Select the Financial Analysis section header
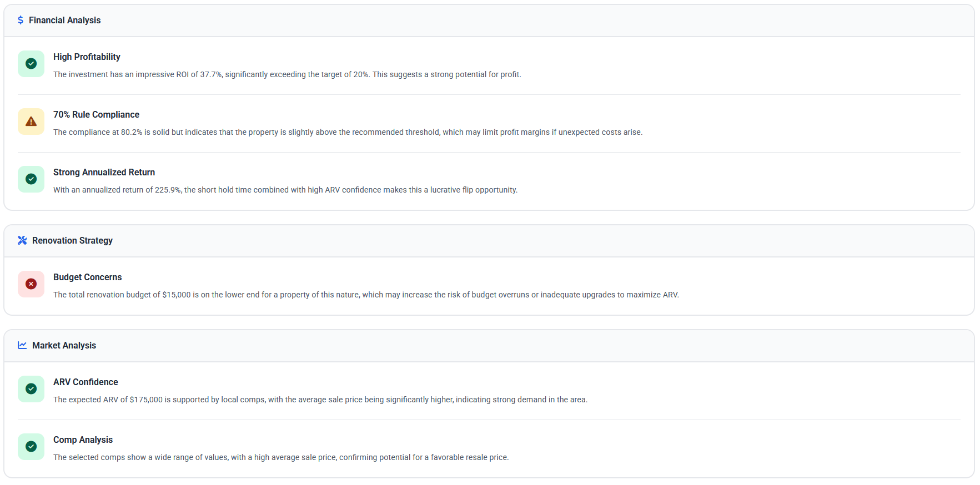Screen dimensions: 980x485 click(x=64, y=20)
